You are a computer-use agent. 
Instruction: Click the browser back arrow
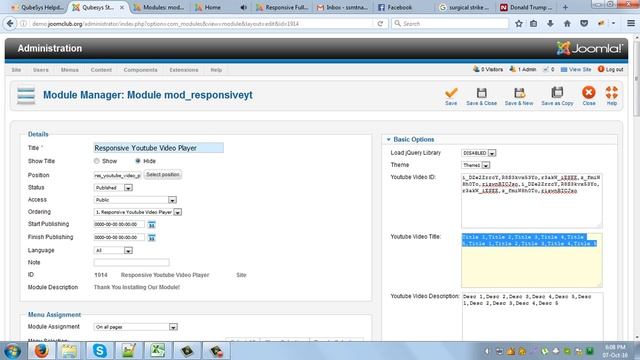pos(10,24)
